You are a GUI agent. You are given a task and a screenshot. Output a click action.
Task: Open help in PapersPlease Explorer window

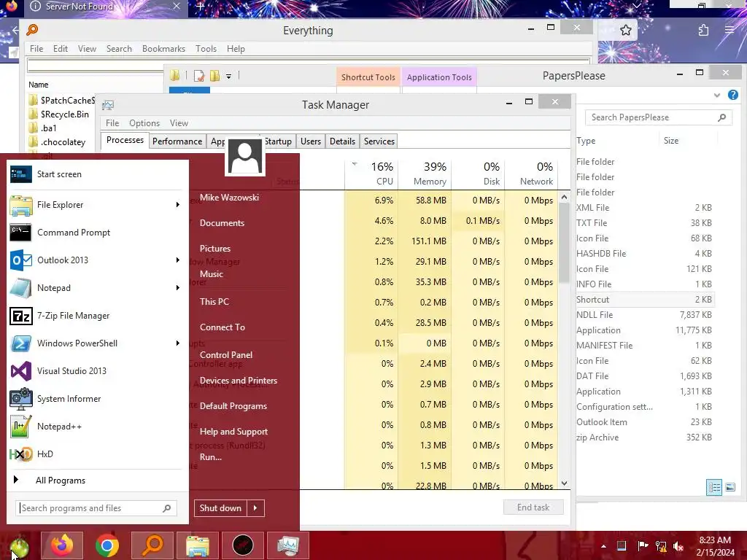pyautogui.click(x=732, y=95)
